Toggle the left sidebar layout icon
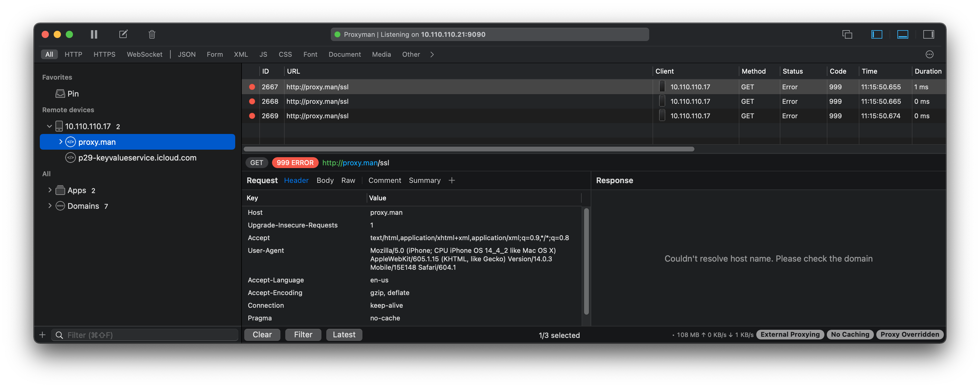The image size is (980, 388). (877, 34)
